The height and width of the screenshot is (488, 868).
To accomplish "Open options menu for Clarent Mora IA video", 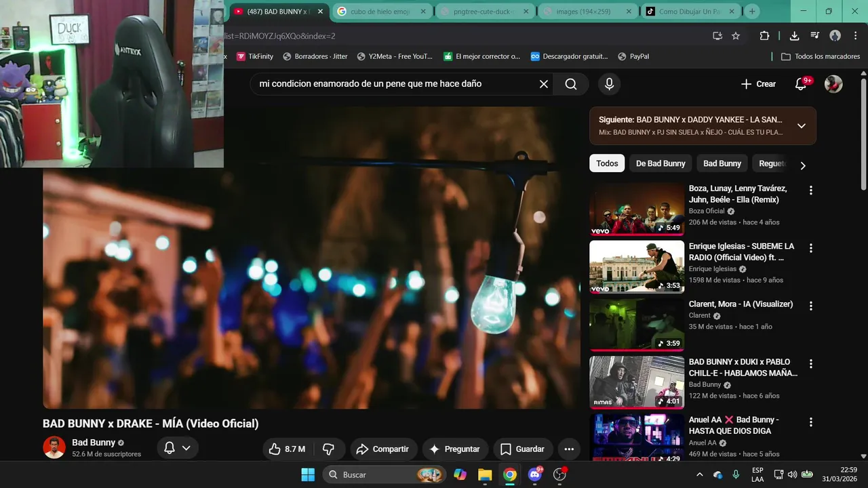I will pyautogui.click(x=810, y=306).
